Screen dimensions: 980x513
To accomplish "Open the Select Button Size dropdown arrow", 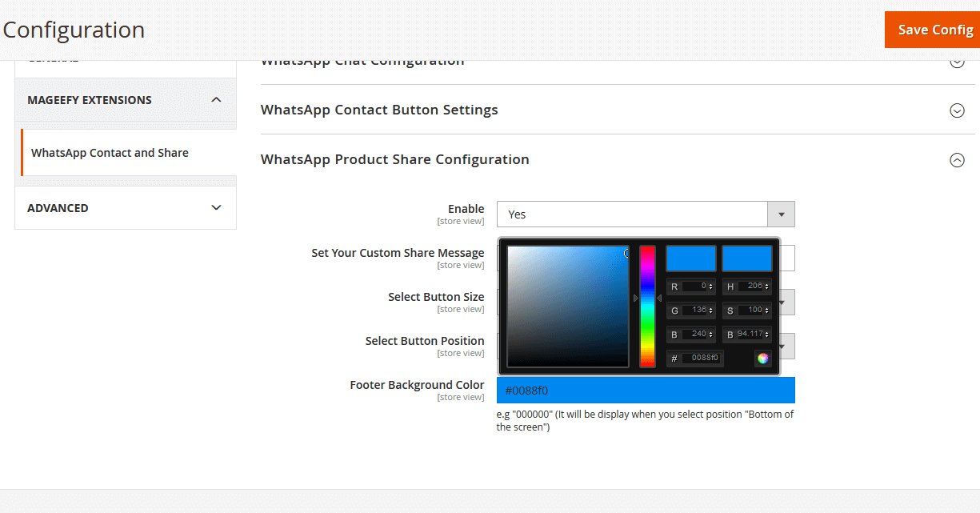I will pos(786,303).
